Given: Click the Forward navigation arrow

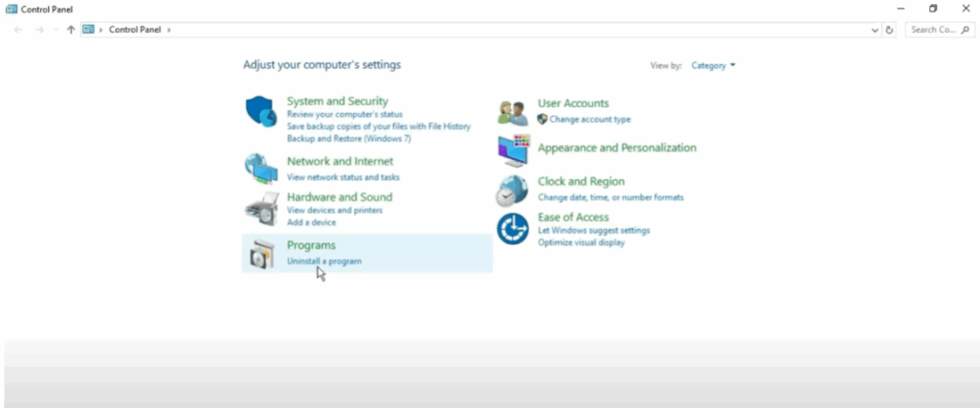Looking at the screenshot, I should click(39, 30).
